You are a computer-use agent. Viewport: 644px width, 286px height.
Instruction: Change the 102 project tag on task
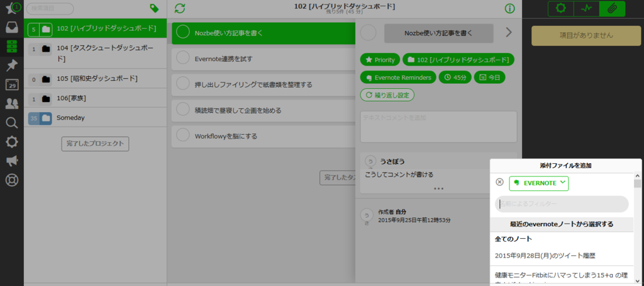458,60
